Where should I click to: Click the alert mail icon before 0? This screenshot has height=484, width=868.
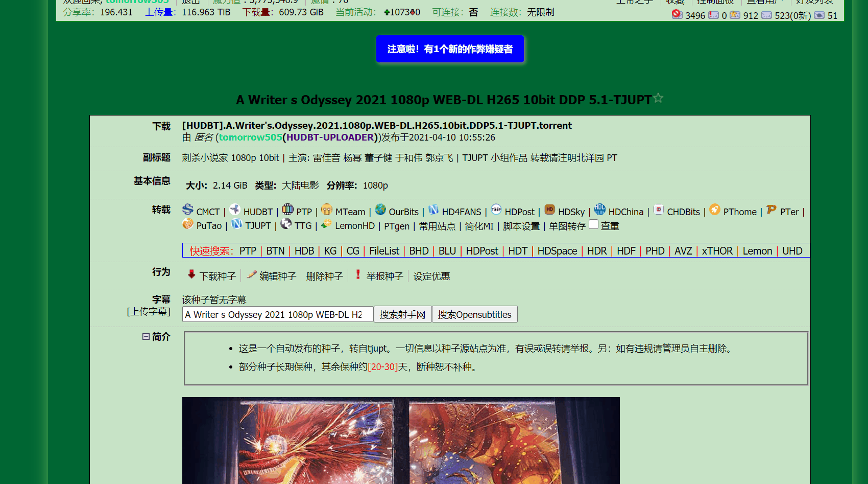[713, 15]
